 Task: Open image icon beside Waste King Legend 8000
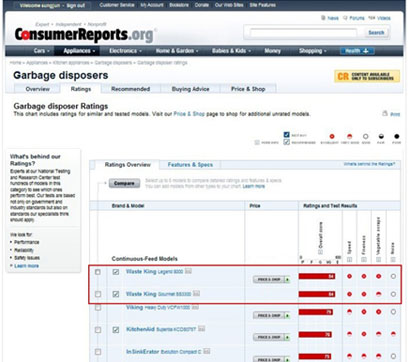(x=188, y=271)
